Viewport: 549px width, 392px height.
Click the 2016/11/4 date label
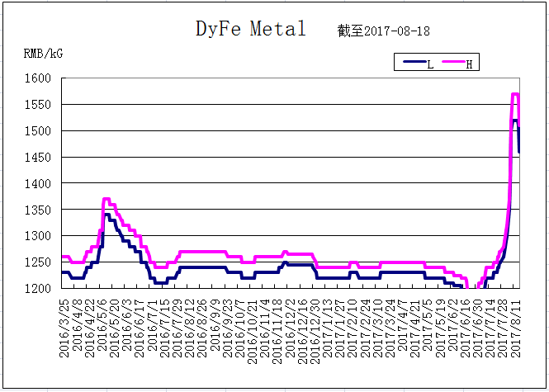(265, 328)
